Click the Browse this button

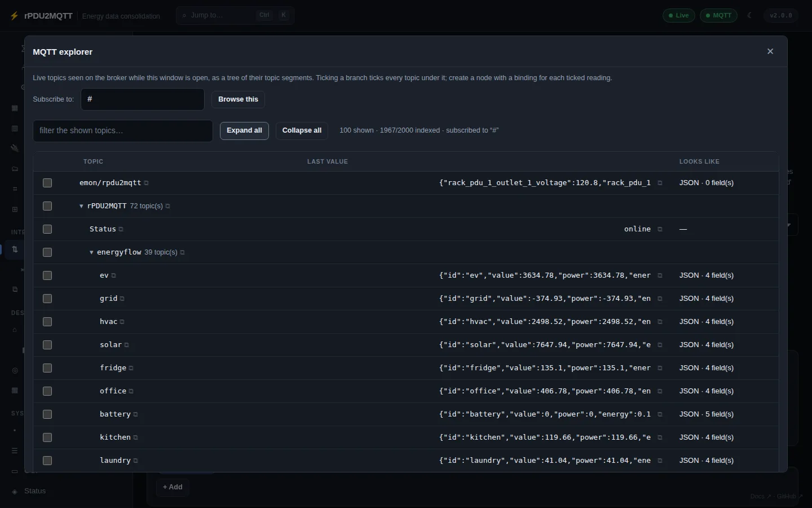click(x=238, y=99)
